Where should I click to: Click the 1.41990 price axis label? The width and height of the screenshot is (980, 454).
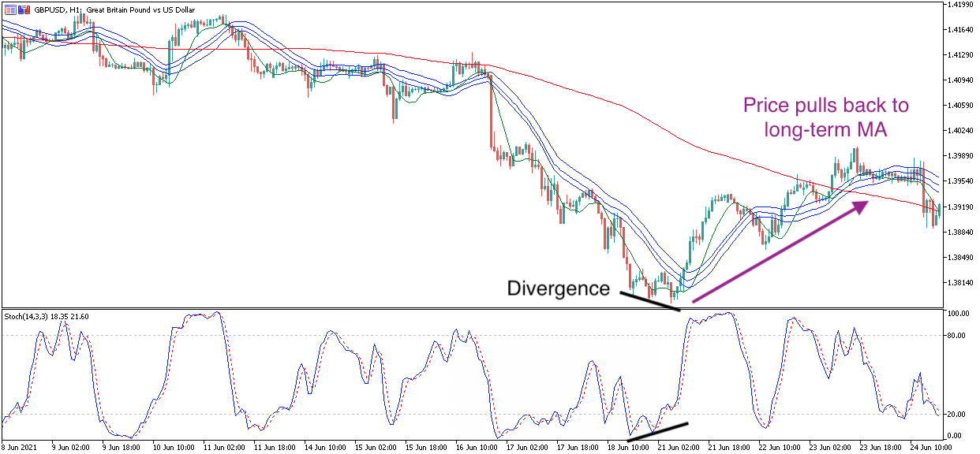pyautogui.click(x=959, y=5)
